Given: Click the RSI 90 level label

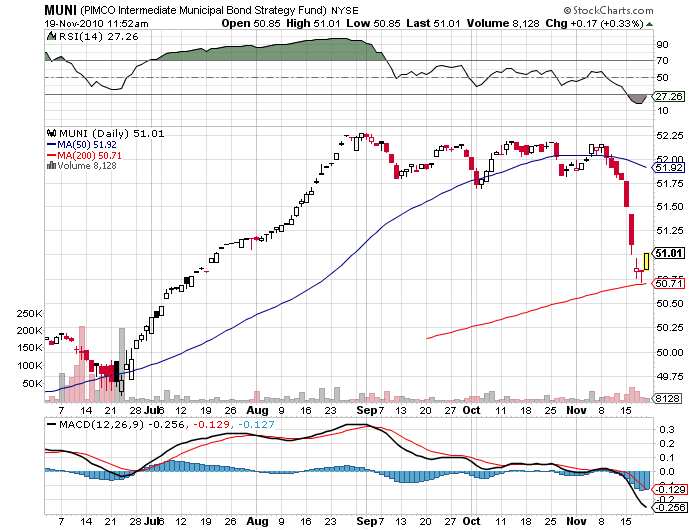Looking at the screenshot, I should [x=662, y=44].
